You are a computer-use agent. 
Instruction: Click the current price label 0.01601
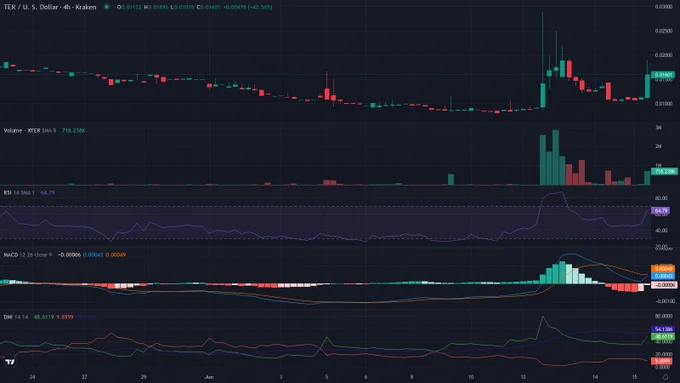tap(663, 75)
